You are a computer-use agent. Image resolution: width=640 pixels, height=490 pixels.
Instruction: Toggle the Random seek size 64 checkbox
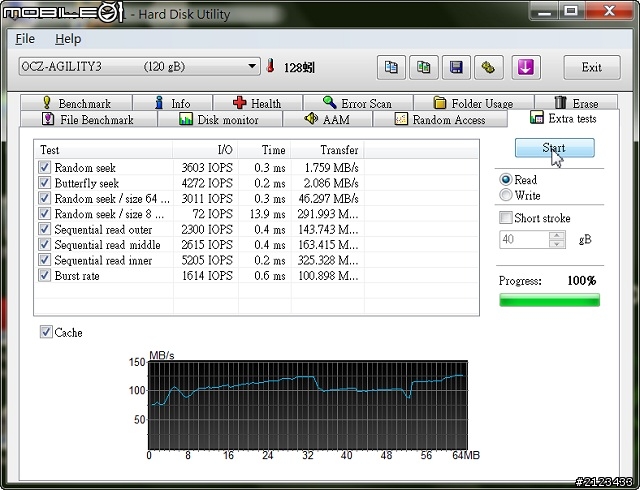44,198
